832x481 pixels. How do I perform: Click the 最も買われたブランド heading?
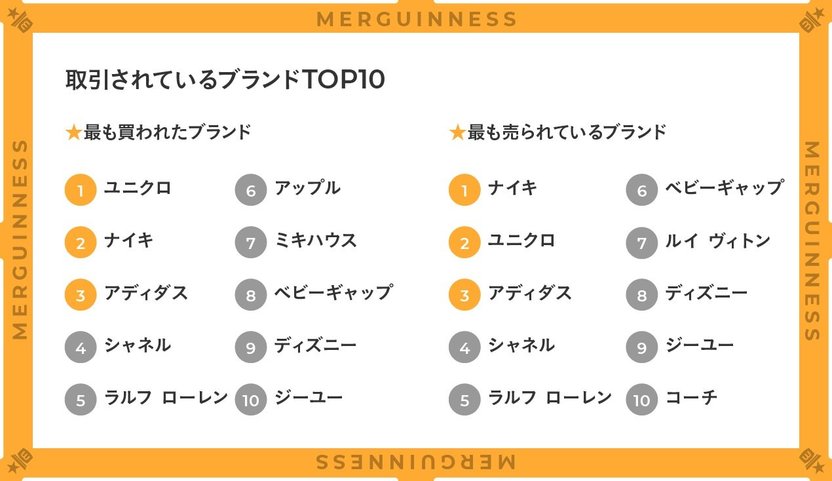(x=167, y=132)
